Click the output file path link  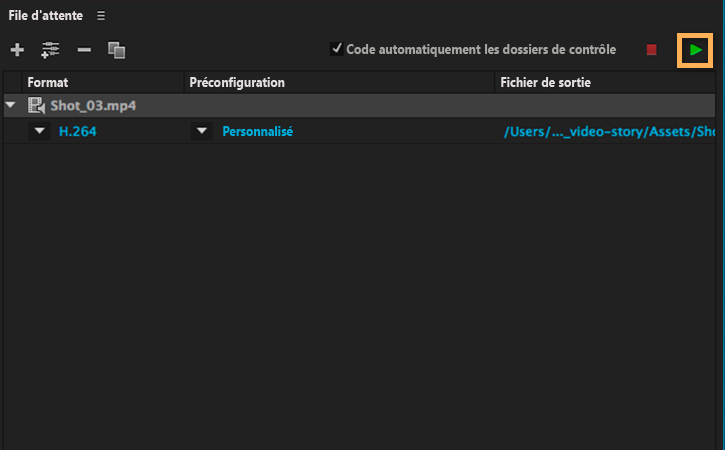coord(610,131)
